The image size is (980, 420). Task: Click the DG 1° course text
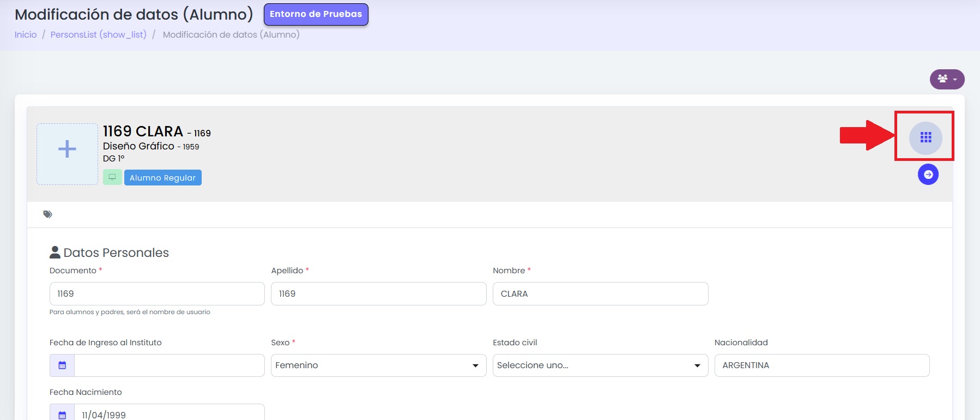pyautogui.click(x=114, y=159)
